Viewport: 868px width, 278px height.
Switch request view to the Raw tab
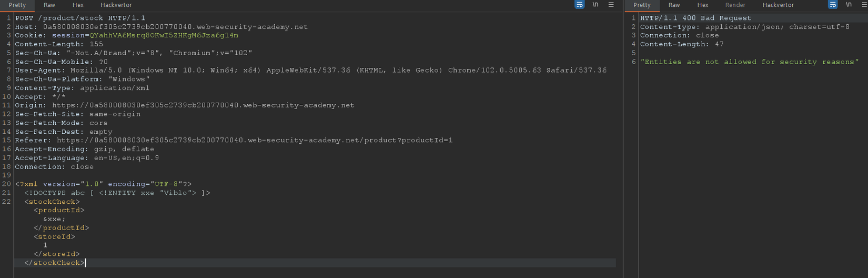pos(49,5)
